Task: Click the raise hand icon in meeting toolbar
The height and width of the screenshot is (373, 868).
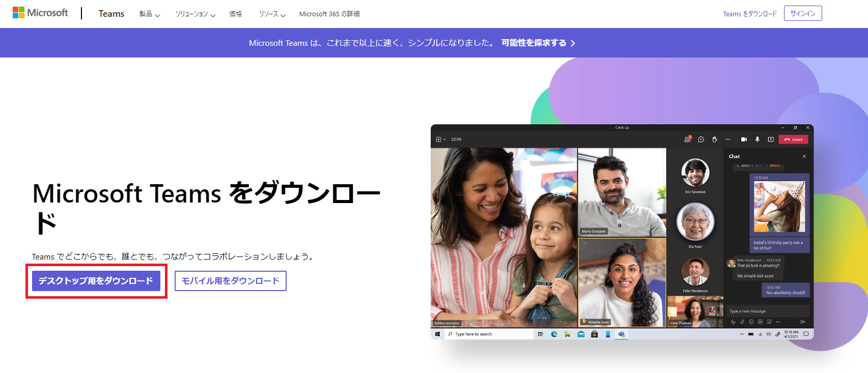Action: (715, 139)
